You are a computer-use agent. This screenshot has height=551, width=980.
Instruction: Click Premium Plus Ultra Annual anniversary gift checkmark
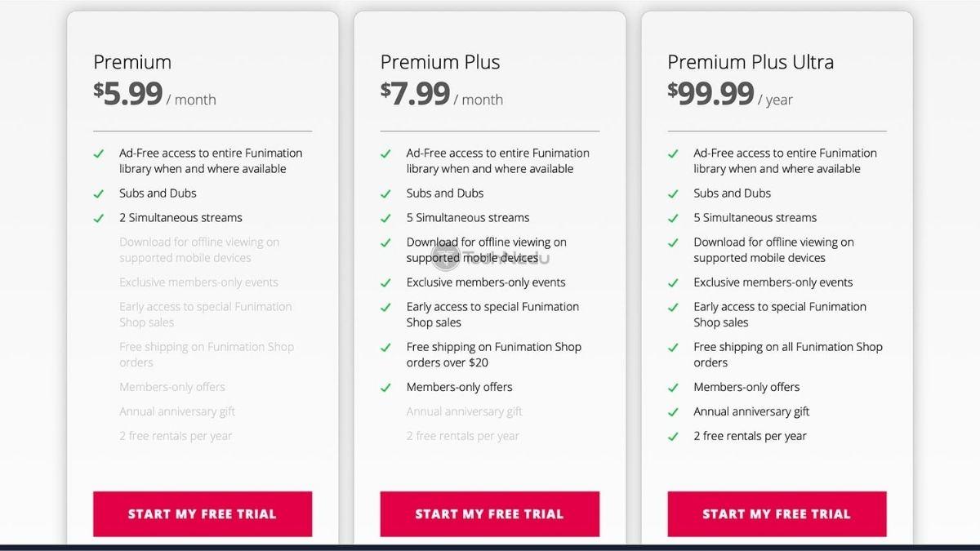point(673,412)
